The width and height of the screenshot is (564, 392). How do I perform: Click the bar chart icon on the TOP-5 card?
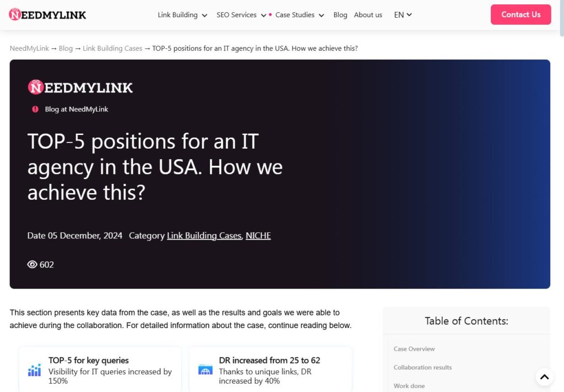pos(34,370)
